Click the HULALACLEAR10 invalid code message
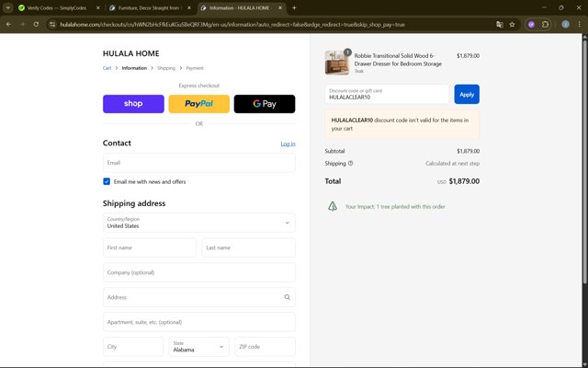Viewport: 588px width, 368px height. pyautogui.click(x=402, y=124)
